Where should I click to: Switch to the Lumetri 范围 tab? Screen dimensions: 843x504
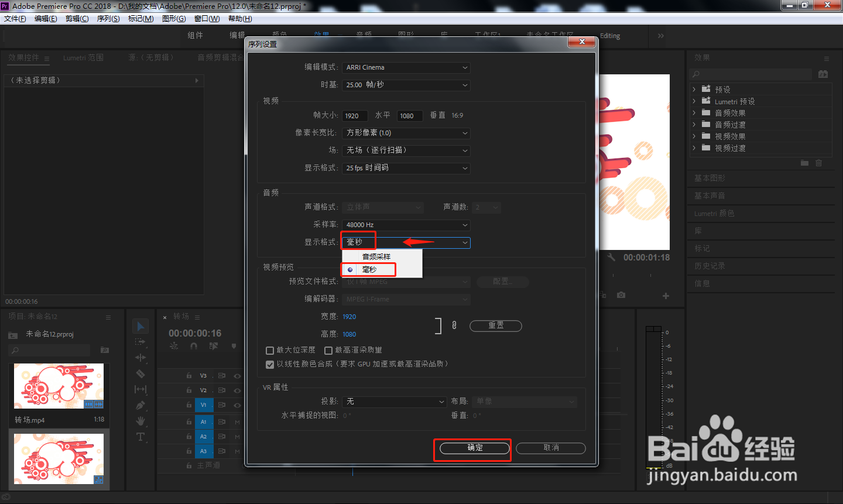coord(83,58)
